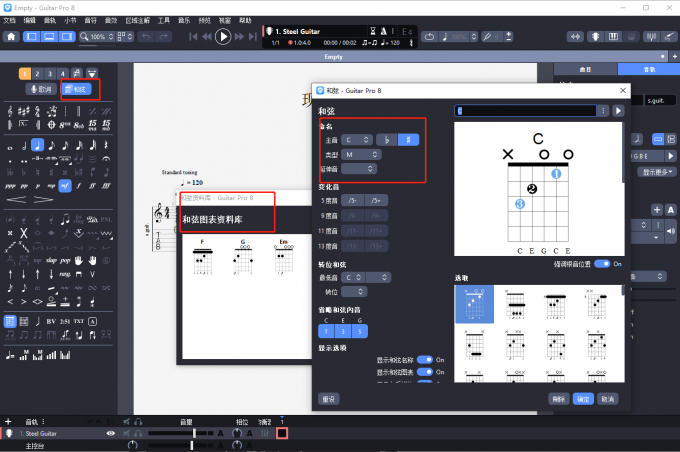Open the 主音 root note dropdown
This screenshot has width=680, height=452.
pos(358,140)
